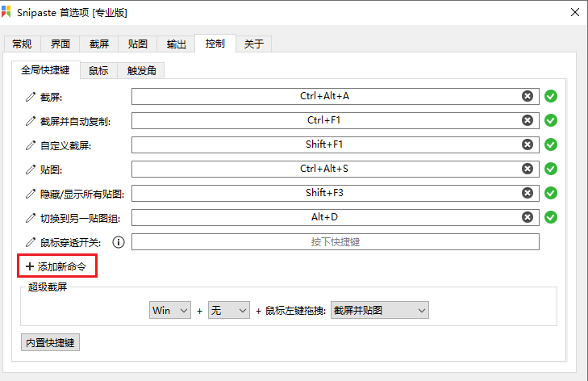Click the pencil icon beside 隐藏/显示所有贴图
Screen dimensions: 588x381
point(31,194)
